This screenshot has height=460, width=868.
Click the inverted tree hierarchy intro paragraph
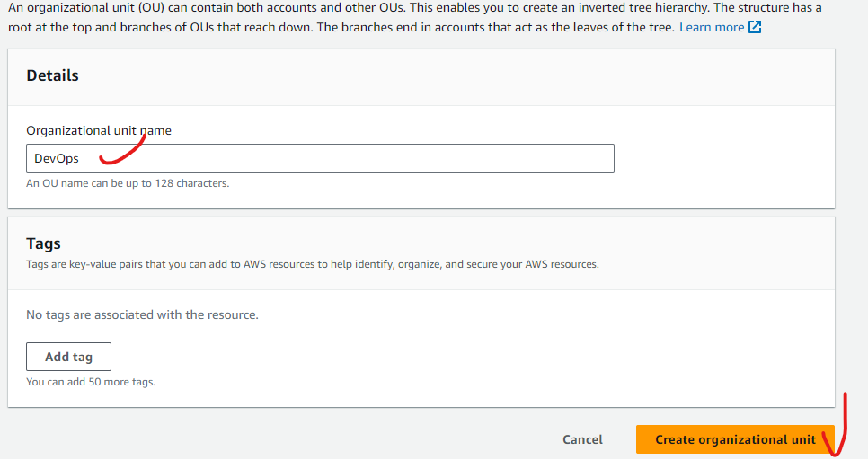coord(359,16)
